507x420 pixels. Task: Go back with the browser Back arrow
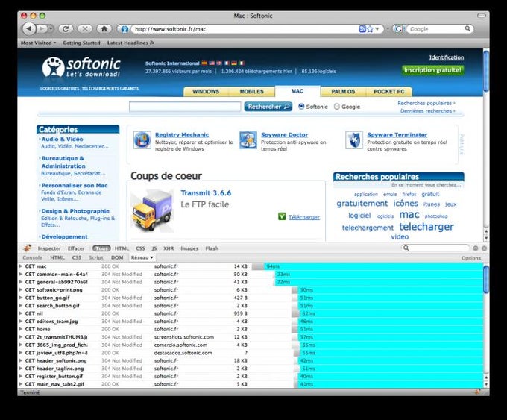29,29
